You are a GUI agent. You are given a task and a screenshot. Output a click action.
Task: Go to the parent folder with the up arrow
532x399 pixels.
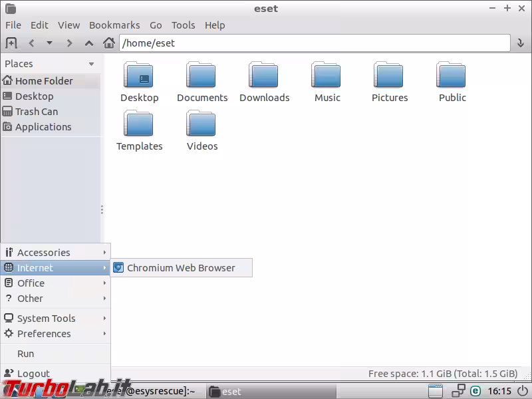click(89, 43)
